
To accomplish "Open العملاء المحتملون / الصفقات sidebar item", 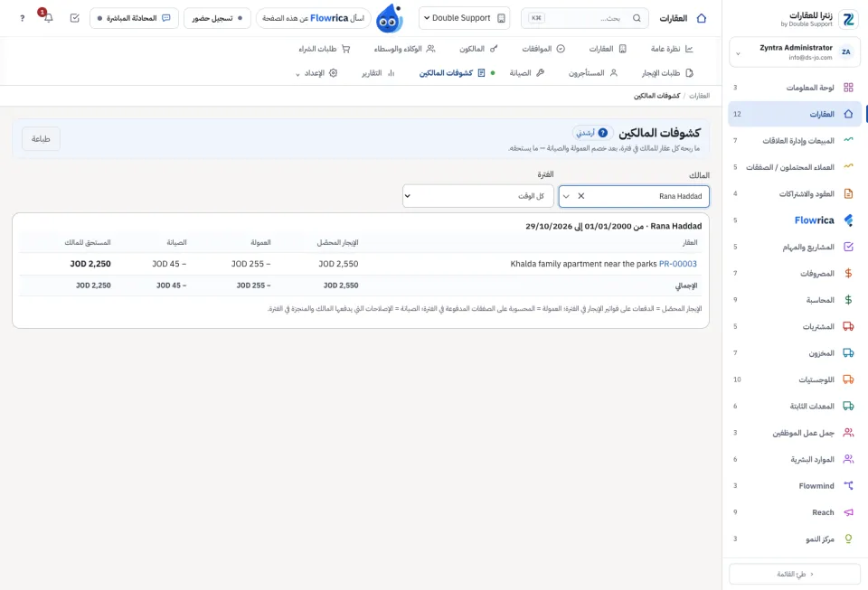I will 795,167.
